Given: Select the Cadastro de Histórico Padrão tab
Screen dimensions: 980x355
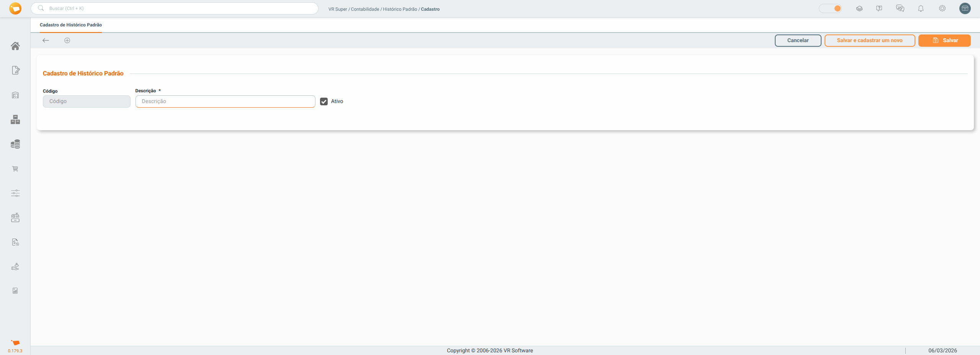Looking at the screenshot, I should [71, 25].
